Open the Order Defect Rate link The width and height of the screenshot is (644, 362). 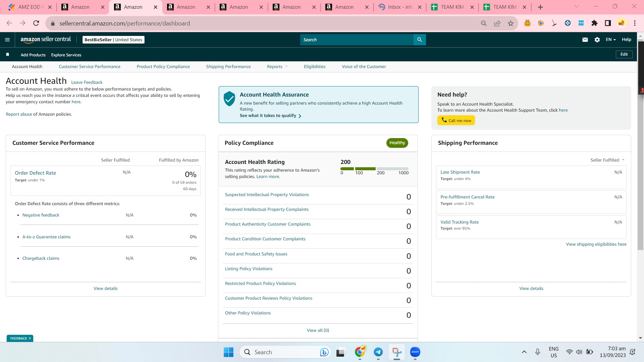(x=36, y=173)
